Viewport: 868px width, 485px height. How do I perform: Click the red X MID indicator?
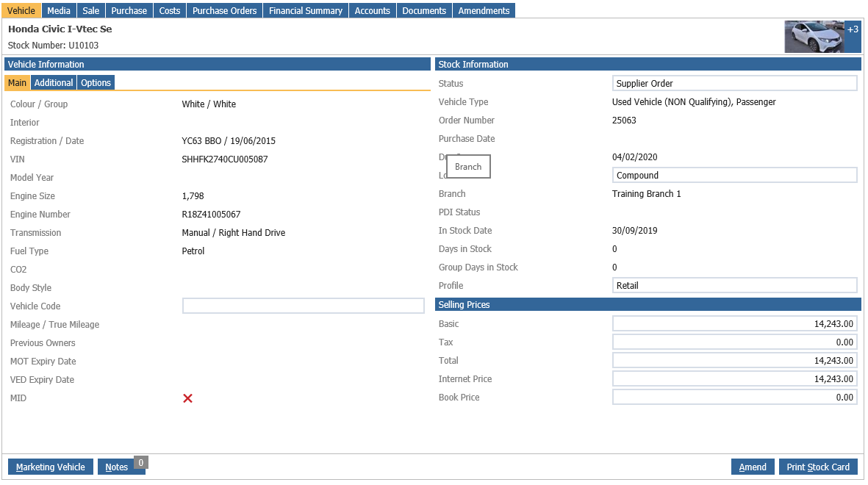[x=187, y=398]
